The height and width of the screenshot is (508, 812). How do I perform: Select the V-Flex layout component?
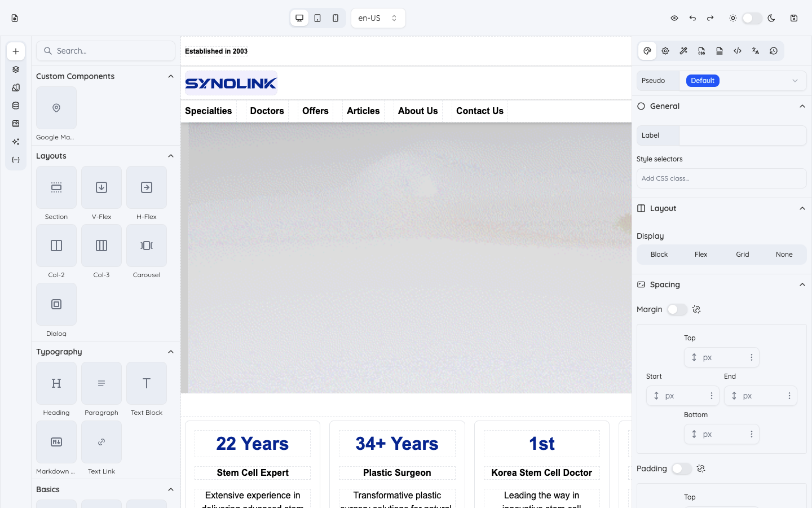(101, 187)
